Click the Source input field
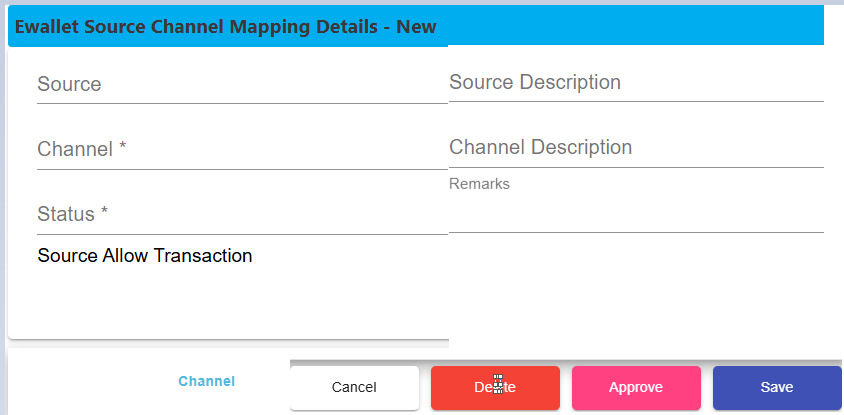The height and width of the screenshot is (415, 844). coord(240,85)
